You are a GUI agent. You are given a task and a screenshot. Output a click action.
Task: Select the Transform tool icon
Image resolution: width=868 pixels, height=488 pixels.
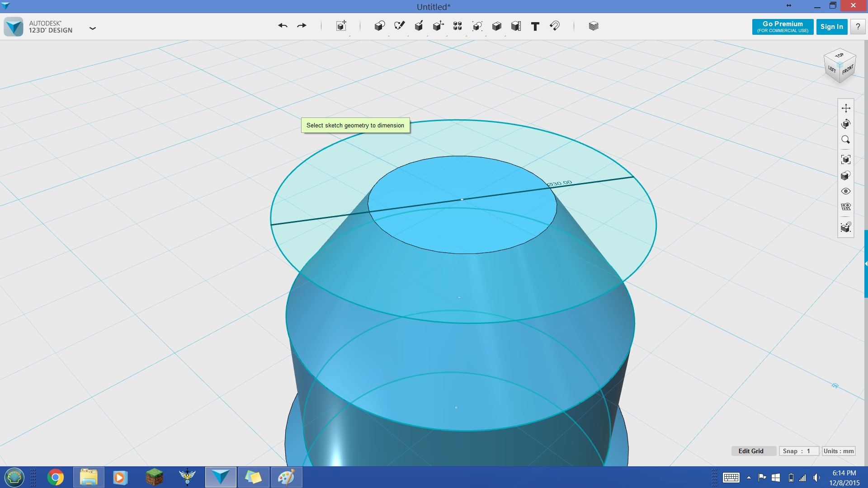[x=438, y=26]
